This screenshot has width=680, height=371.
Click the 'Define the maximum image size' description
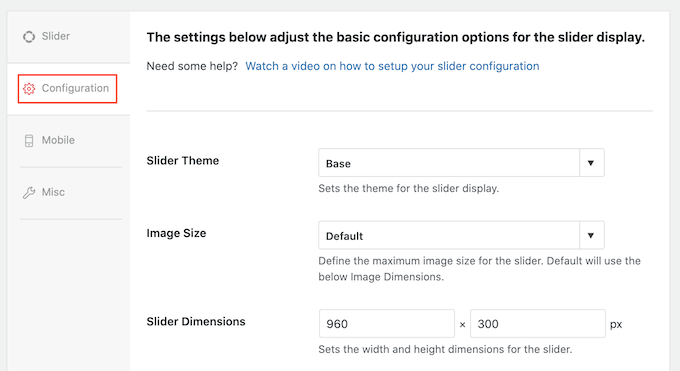pos(479,269)
